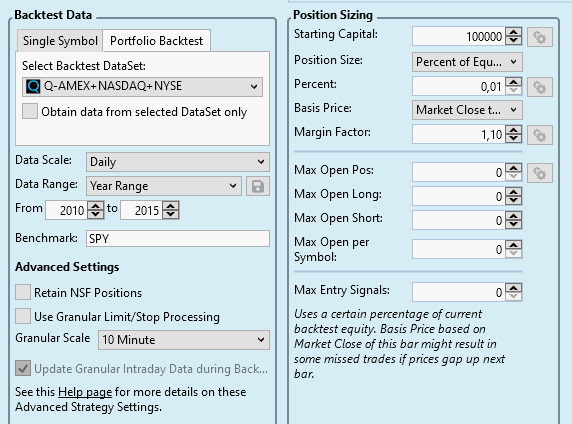572x424 pixels.
Task: Click the Percent 0,01 field
Action: coord(459,87)
